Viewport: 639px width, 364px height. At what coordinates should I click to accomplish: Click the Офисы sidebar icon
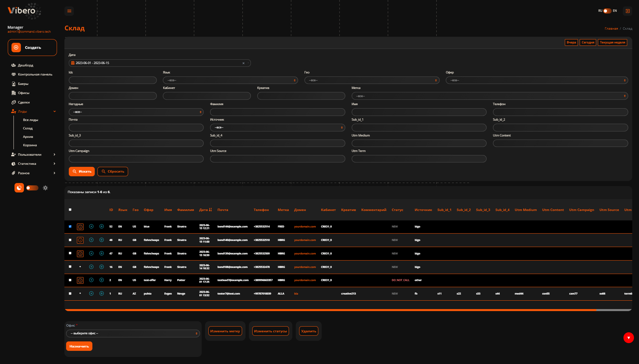point(13,93)
